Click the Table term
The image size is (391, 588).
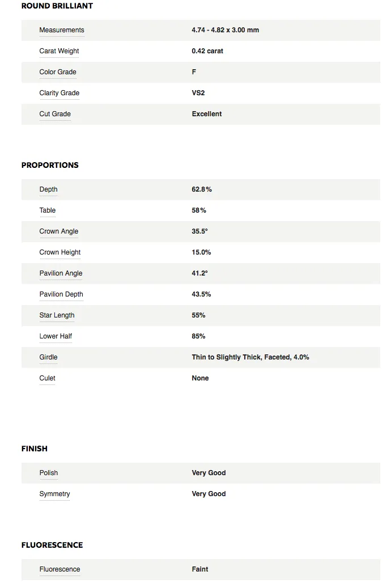(48, 210)
